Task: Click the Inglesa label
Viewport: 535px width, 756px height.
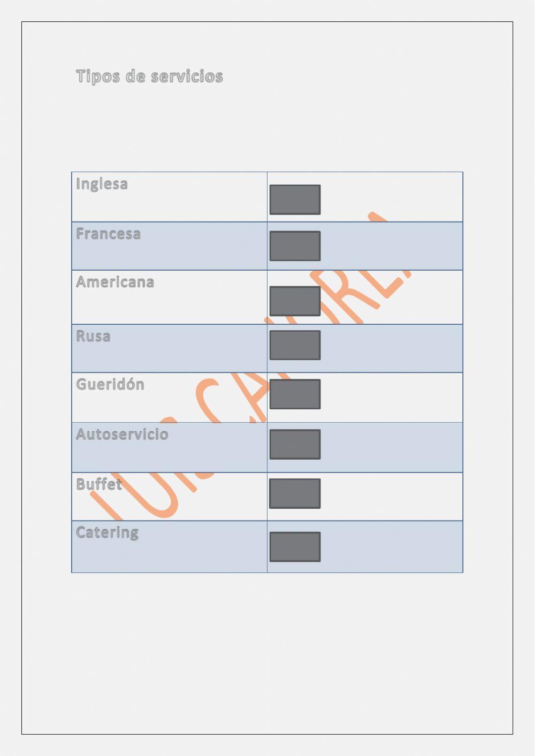Action: pos(102,184)
